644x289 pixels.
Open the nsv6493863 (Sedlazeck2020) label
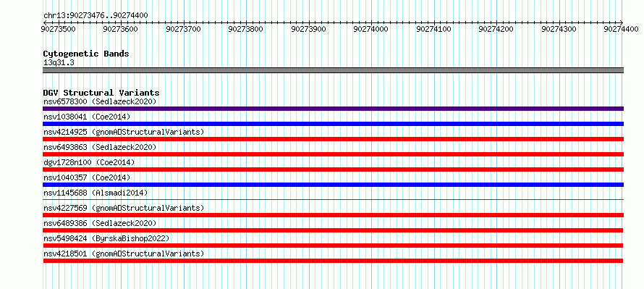pos(100,147)
